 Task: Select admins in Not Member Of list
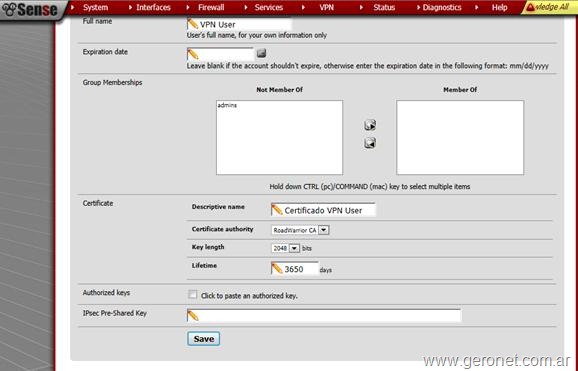227,105
